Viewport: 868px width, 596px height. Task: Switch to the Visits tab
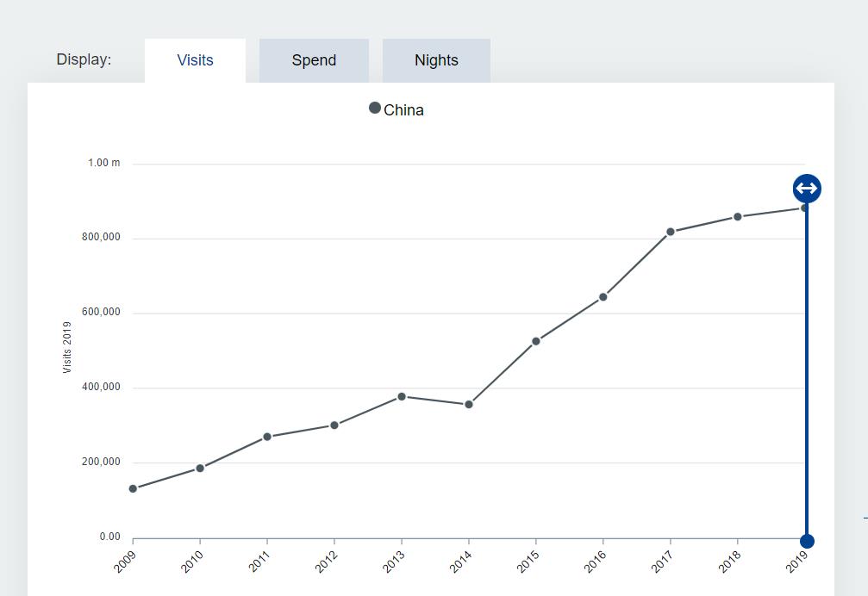click(x=195, y=60)
